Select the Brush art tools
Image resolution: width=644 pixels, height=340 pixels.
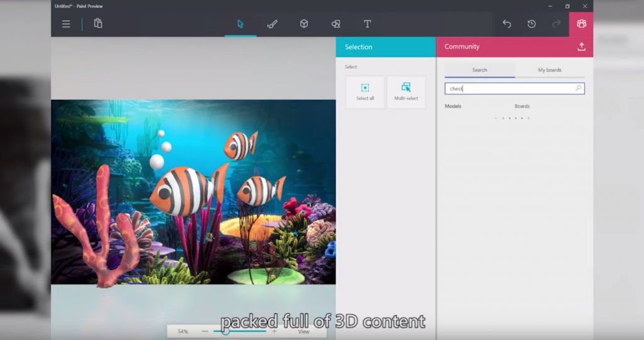coord(272,24)
